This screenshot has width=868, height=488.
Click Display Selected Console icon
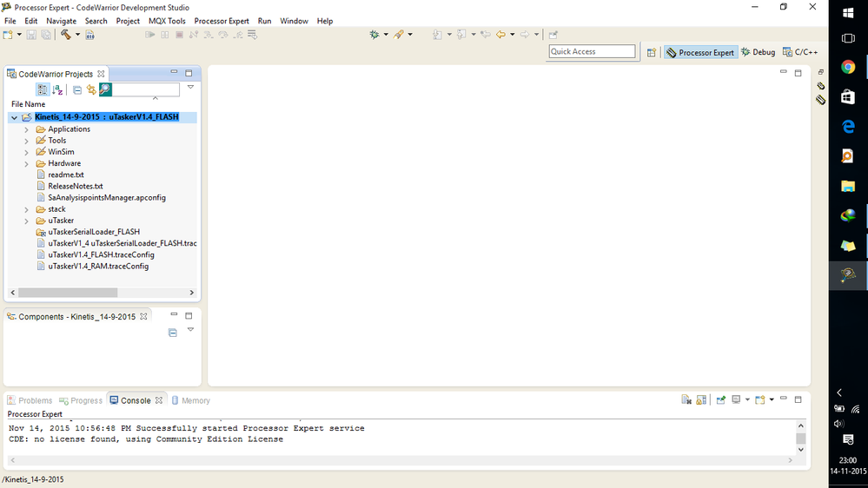tap(736, 399)
